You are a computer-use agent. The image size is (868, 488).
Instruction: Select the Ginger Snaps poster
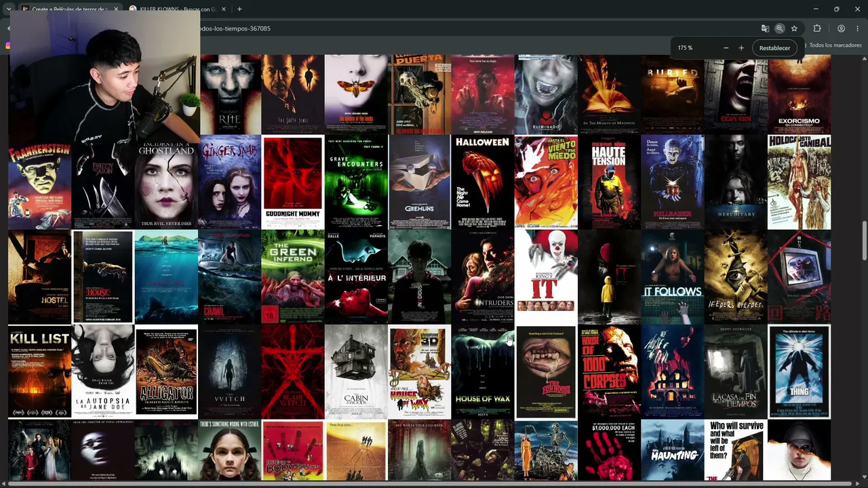[229, 182]
